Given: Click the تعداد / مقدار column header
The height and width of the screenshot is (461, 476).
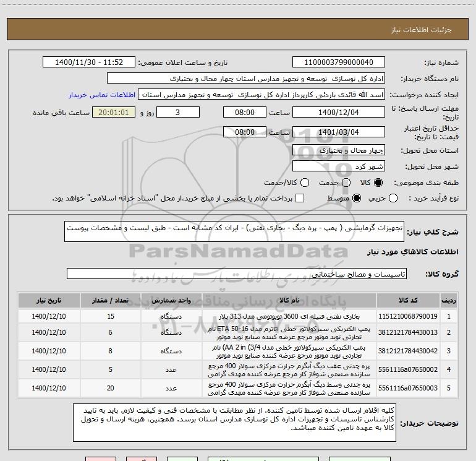Looking at the screenshot, I should pos(111,301).
